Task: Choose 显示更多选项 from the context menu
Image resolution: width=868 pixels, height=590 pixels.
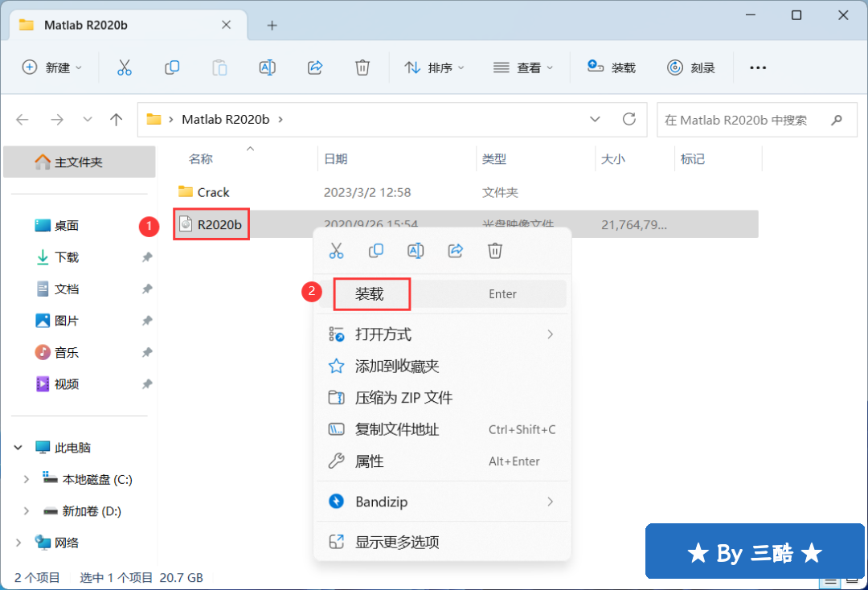Action: point(442,542)
